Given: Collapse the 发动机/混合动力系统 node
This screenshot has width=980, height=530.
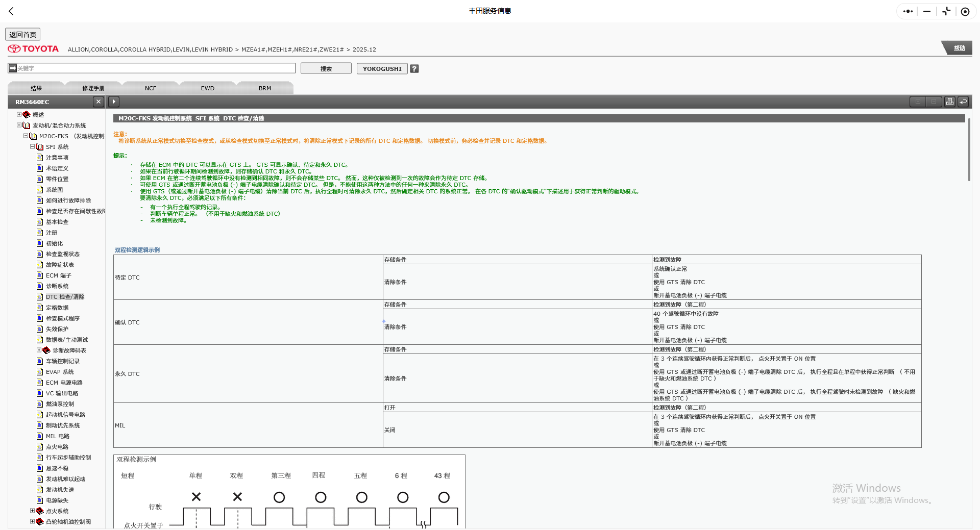Looking at the screenshot, I should pos(19,125).
